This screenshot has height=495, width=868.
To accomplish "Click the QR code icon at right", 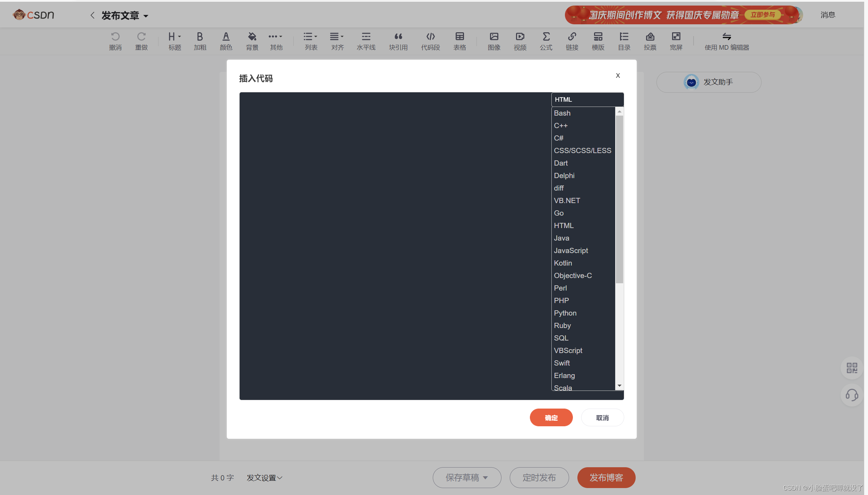I will tap(852, 368).
